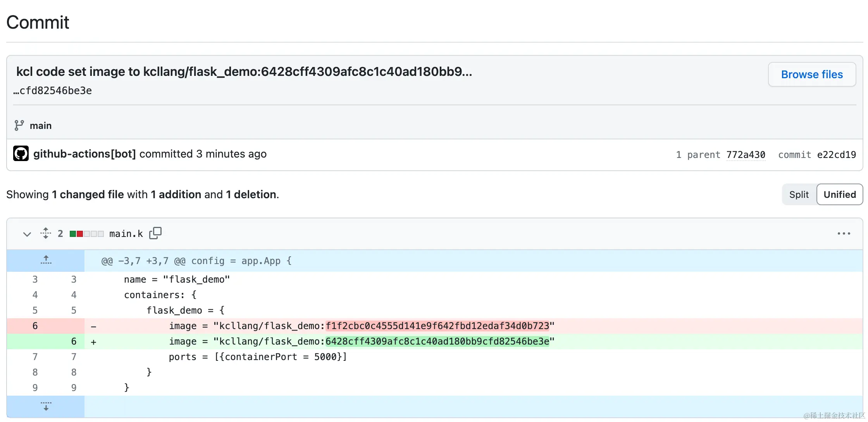Click the github-actions[bot] avatar
868x422 pixels.
(x=21, y=153)
